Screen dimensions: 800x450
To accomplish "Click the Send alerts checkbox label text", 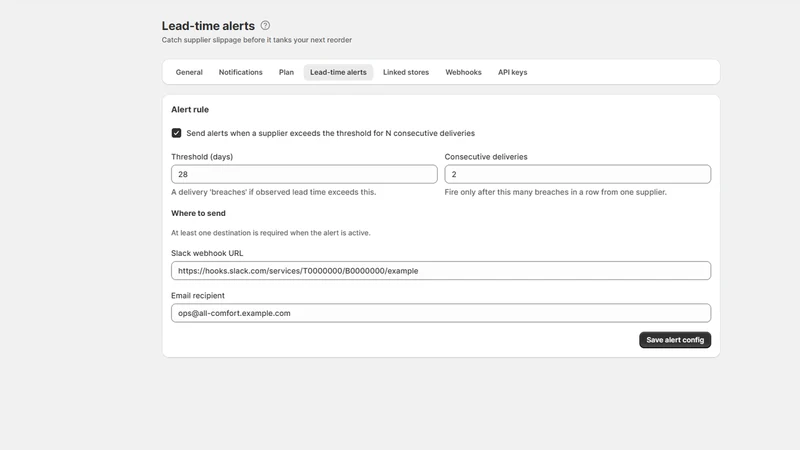I will 330,133.
